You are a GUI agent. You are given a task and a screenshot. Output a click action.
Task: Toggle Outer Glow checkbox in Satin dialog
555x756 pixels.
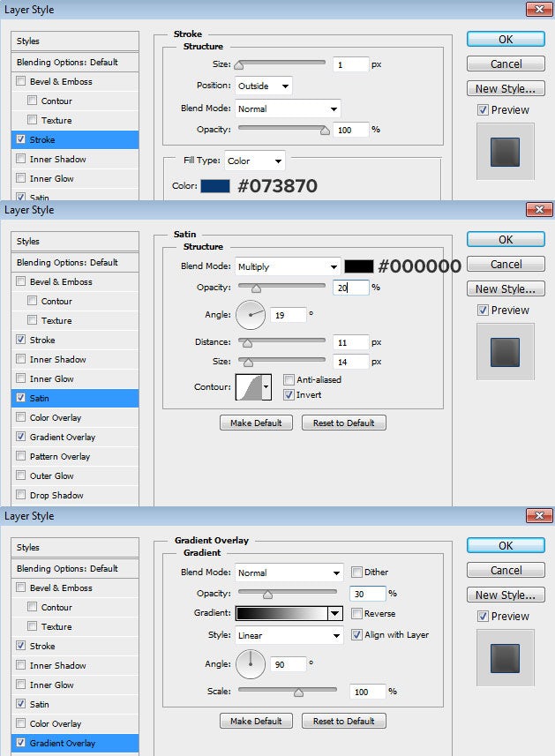click(20, 475)
